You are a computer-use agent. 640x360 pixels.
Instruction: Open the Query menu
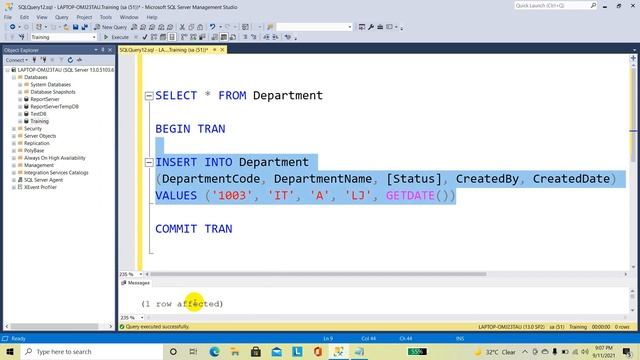click(x=62, y=17)
